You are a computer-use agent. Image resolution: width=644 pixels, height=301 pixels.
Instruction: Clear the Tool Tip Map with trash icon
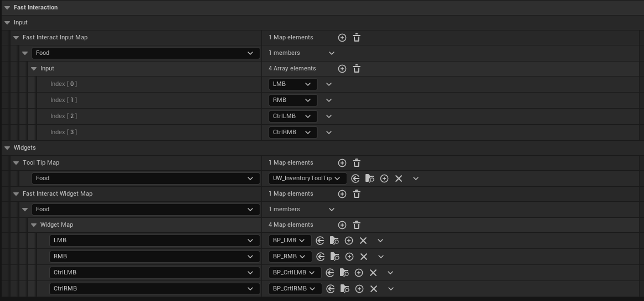click(x=357, y=163)
